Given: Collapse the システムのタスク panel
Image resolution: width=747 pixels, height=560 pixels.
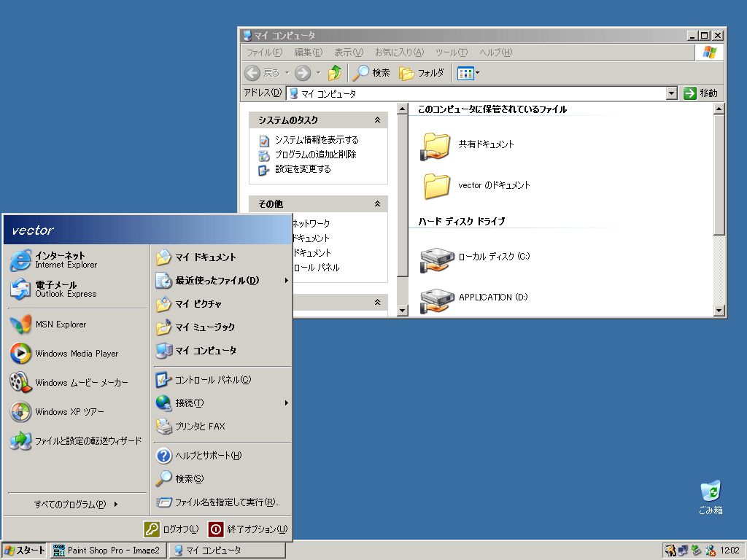Looking at the screenshot, I should [x=377, y=120].
